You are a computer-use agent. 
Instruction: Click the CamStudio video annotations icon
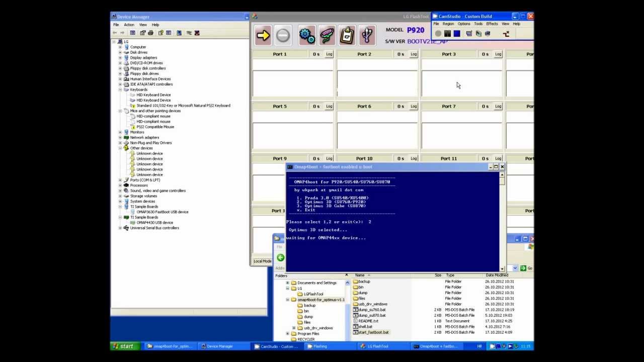[478, 34]
